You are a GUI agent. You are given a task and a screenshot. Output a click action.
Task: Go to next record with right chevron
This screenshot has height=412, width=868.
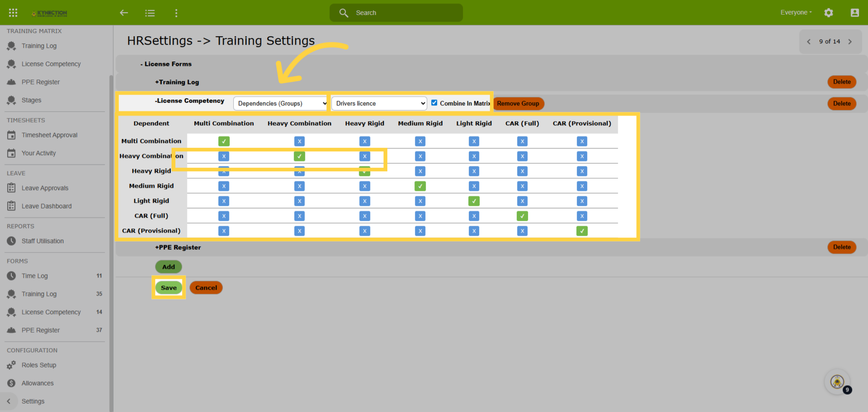[x=850, y=42]
